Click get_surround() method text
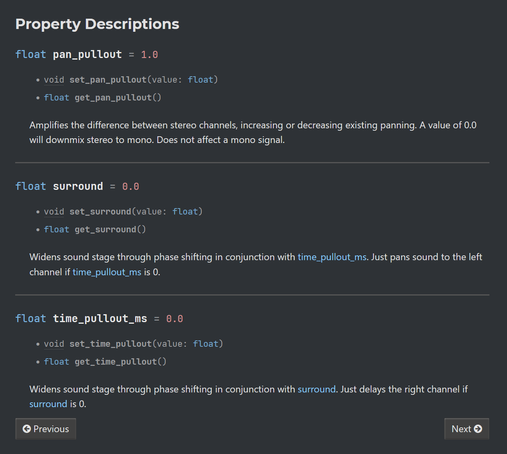 tap(110, 230)
